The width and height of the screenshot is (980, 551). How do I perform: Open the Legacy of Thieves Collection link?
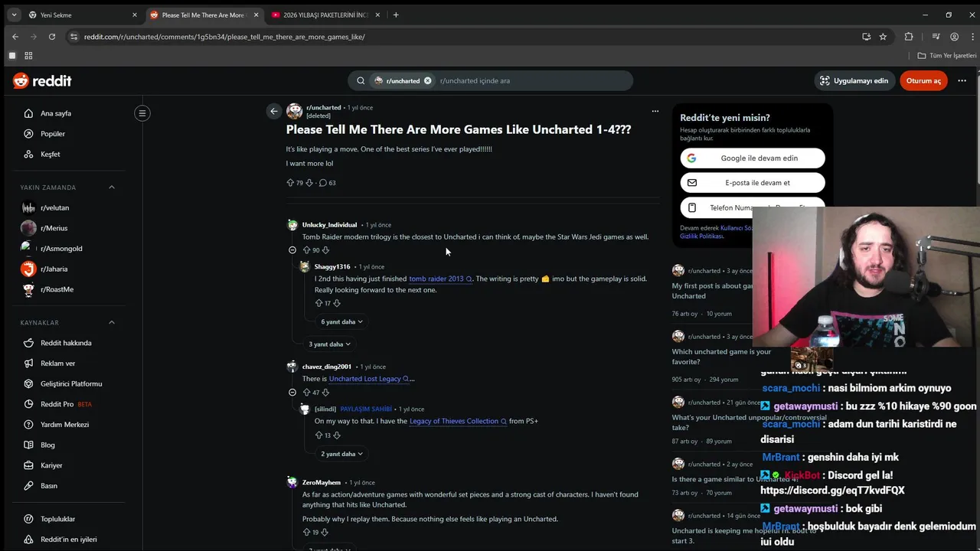click(x=458, y=421)
